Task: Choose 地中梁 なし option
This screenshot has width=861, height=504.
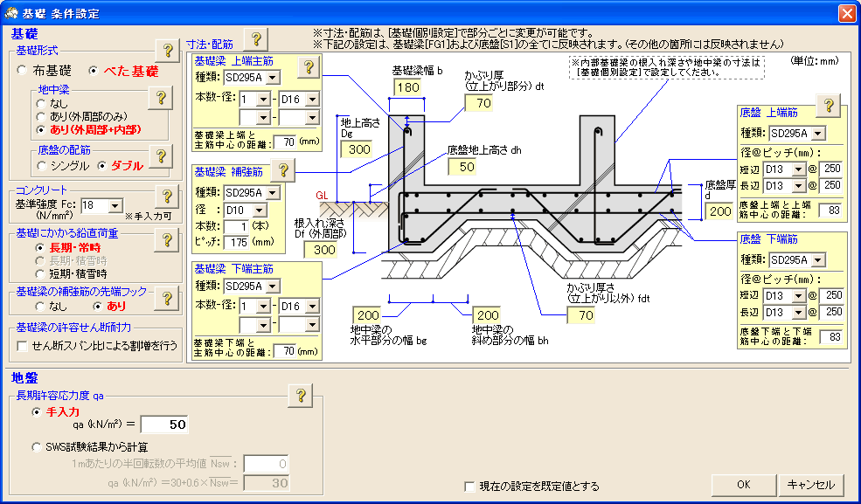Action: pyautogui.click(x=52, y=103)
